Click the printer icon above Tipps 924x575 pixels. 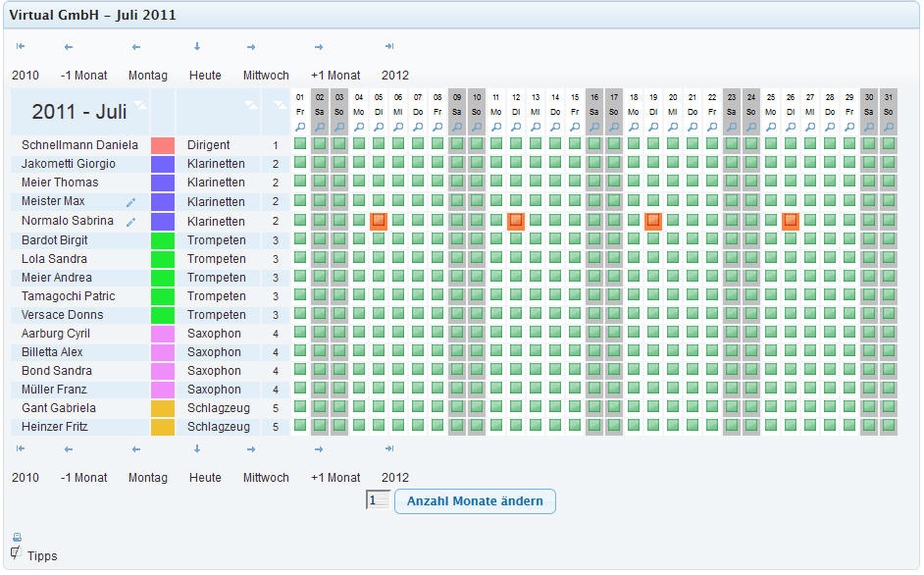[x=17, y=537]
